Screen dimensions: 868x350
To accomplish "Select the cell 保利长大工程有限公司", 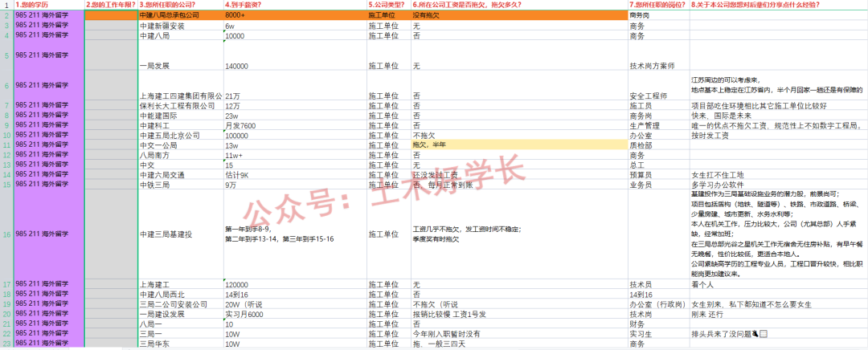I will click(x=181, y=106).
